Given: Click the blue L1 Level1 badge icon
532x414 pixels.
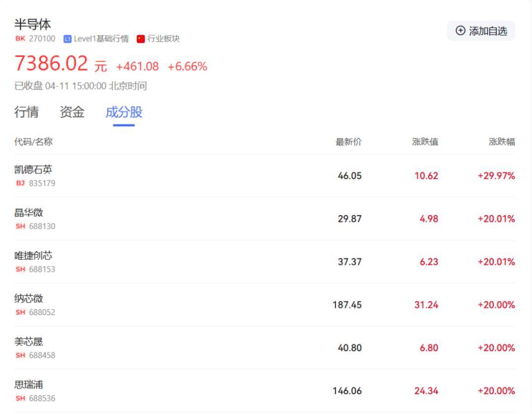Looking at the screenshot, I should click(x=67, y=39).
